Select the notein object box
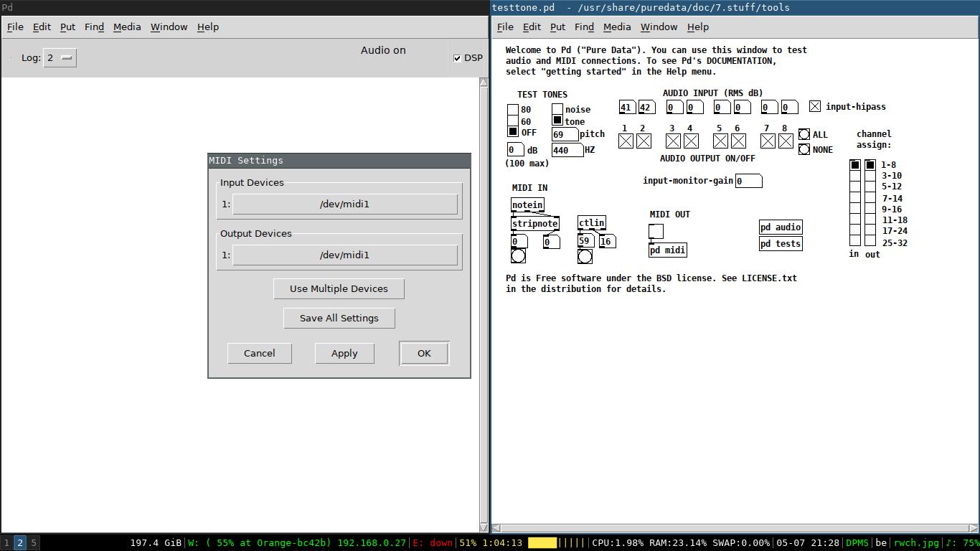 (x=527, y=204)
